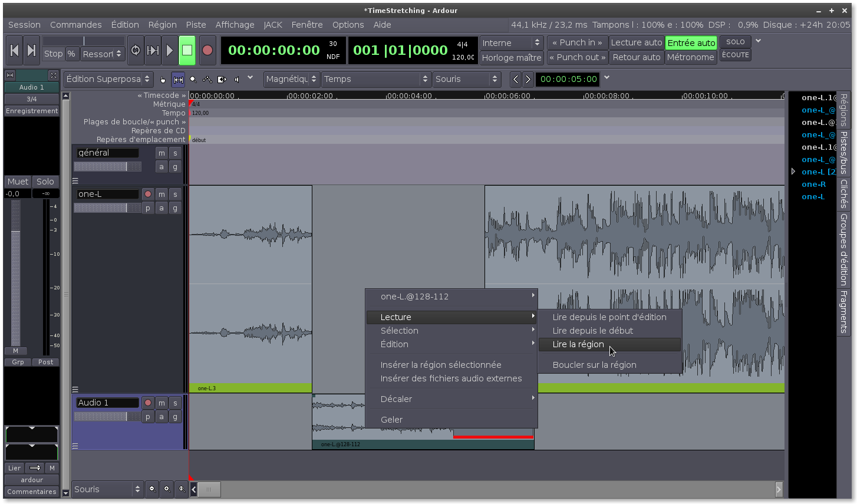Expand the Interne sync source dropdown
The image size is (857, 504).
[511, 43]
